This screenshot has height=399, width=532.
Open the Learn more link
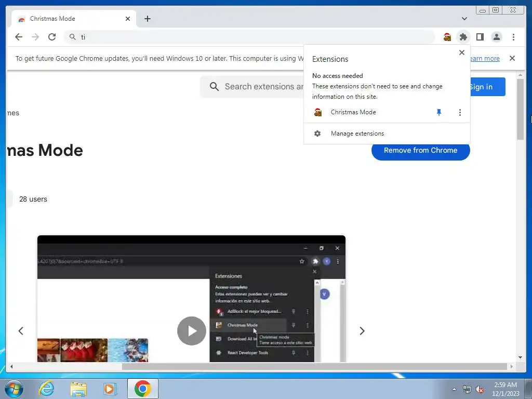(485, 58)
